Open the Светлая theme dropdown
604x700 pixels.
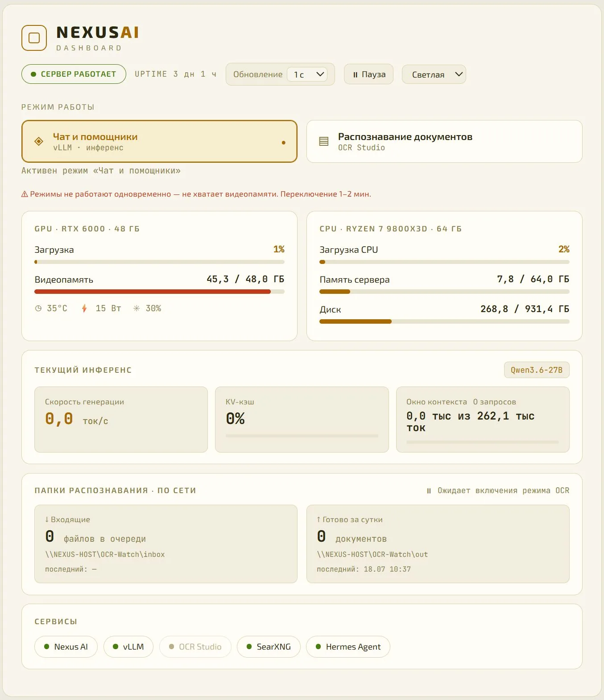(x=434, y=74)
